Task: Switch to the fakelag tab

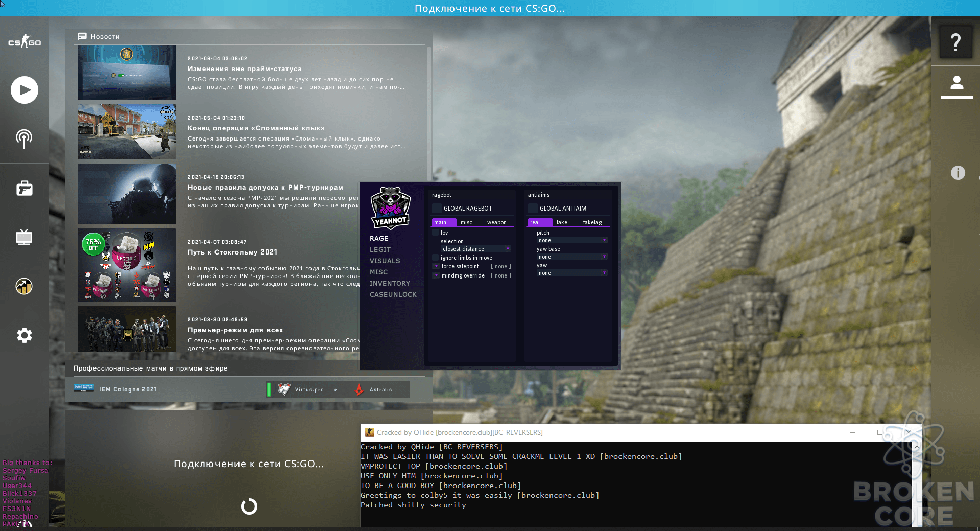Action: coord(592,222)
